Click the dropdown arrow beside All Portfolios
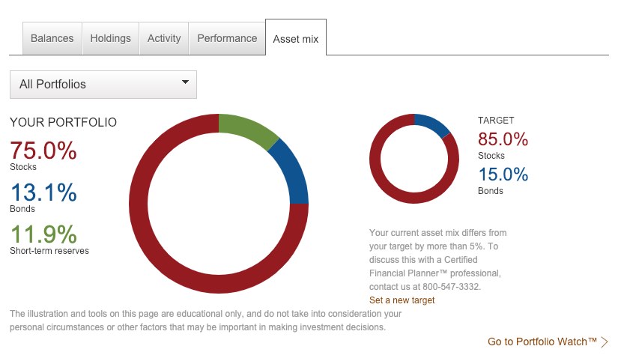Image resolution: width=618 pixels, height=364 pixels. tap(185, 83)
